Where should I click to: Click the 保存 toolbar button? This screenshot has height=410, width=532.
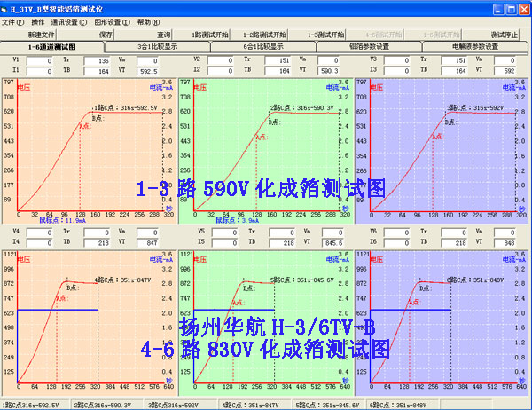85,35
